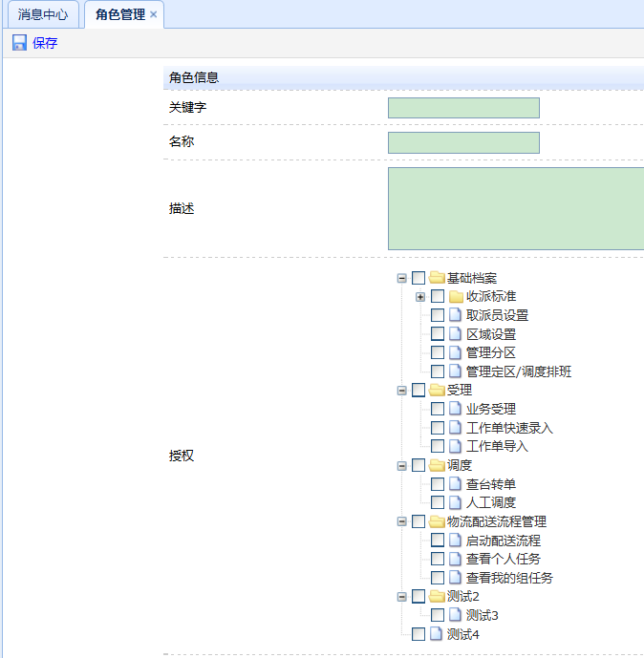Select the 启动配送流程 tree label
Viewport: 644px width, 658px height.
click(504, 541)
